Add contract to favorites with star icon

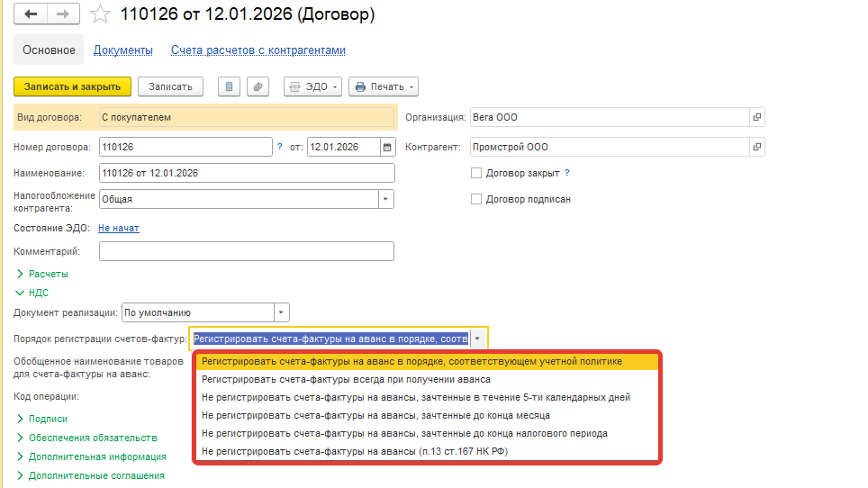(102, 14)
